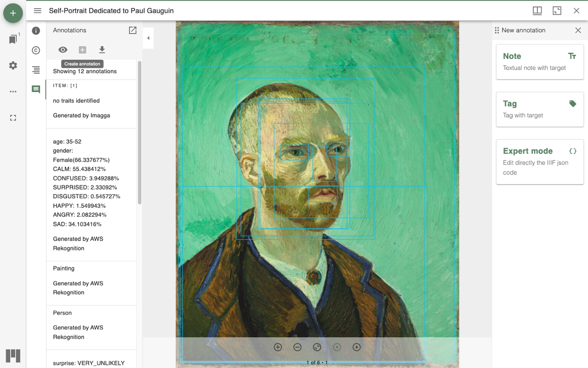The width and height of the screenshot is (588, 368).
Task: Open annotations panel in separate panel
Action: click(x=133, y=30)
